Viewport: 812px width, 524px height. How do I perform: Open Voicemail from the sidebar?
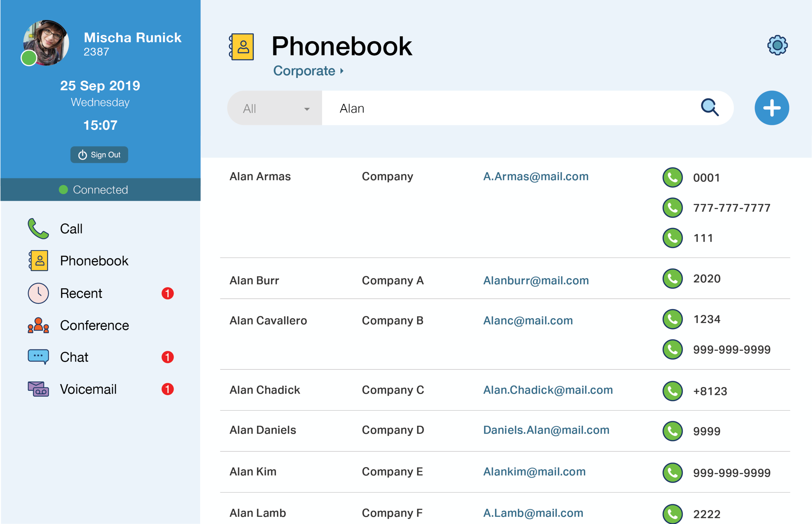coord(88,389)
